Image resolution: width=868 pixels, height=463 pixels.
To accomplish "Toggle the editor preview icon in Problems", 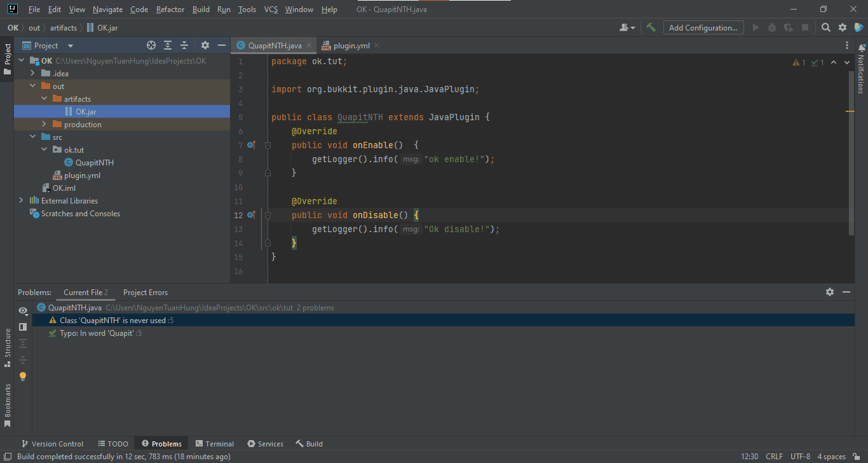I will point(23,327).
